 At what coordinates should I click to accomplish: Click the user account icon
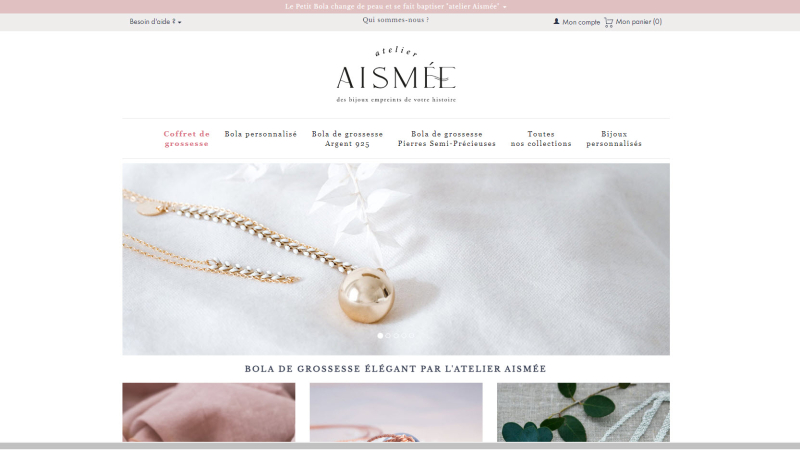click(556, 21)
